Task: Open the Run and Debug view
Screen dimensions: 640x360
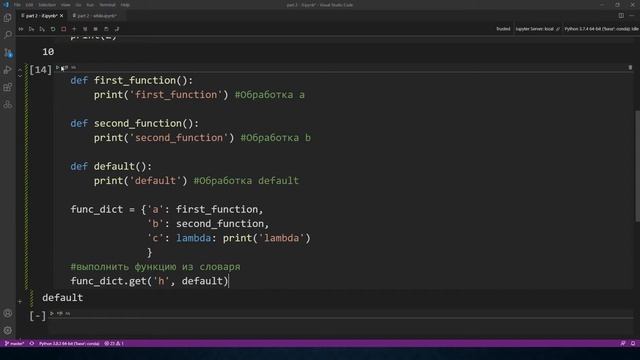Action: [7, 70]
